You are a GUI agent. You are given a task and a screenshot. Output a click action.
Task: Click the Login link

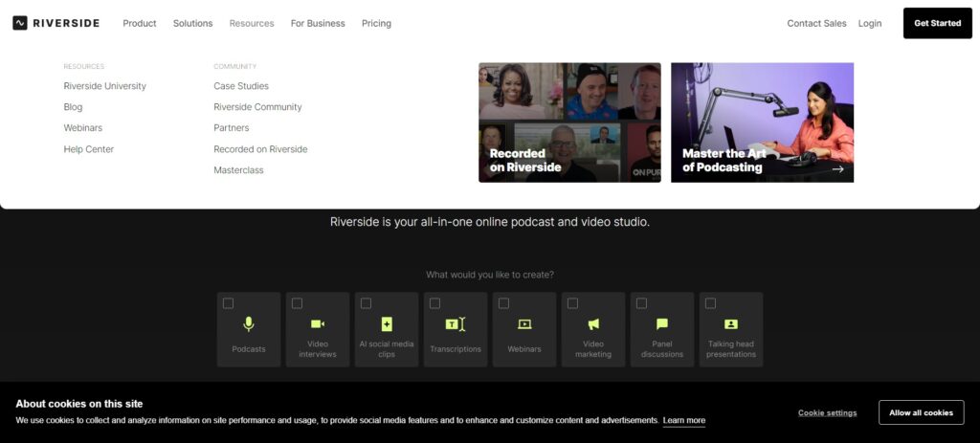point(869,23)
